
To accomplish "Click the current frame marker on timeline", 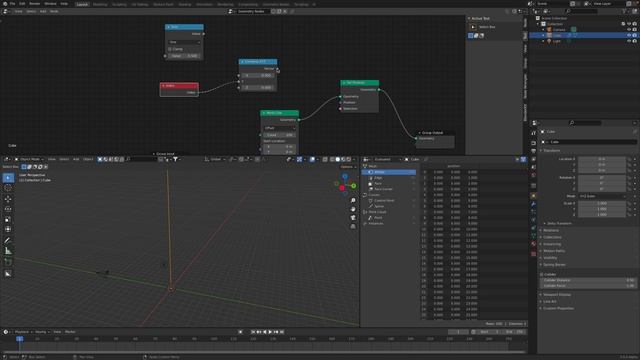I will (x=20, y=339).
